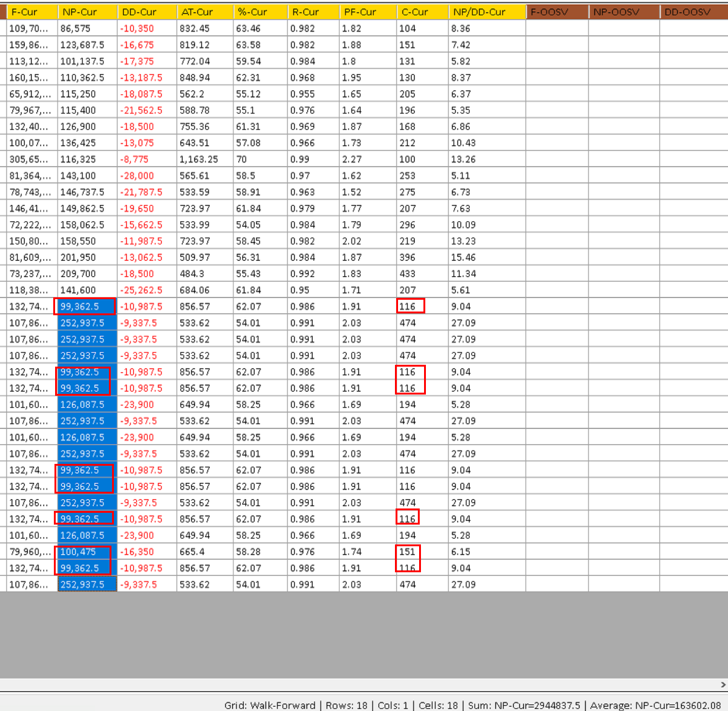Click the PF-Cur column header
Screen dimensions: 728x711
[x=368, y=12]
